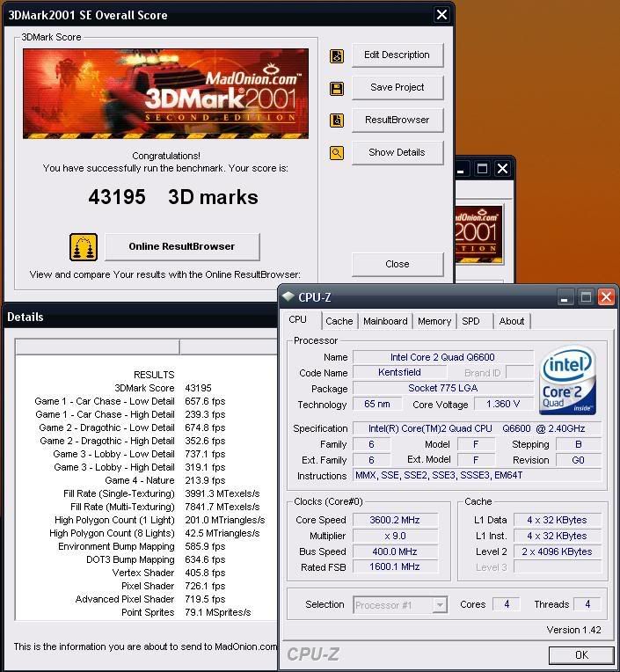Open the Mainboard tab
Image resolution: width=620 pixels, height=672 pixels.
(x=385, y=321)
